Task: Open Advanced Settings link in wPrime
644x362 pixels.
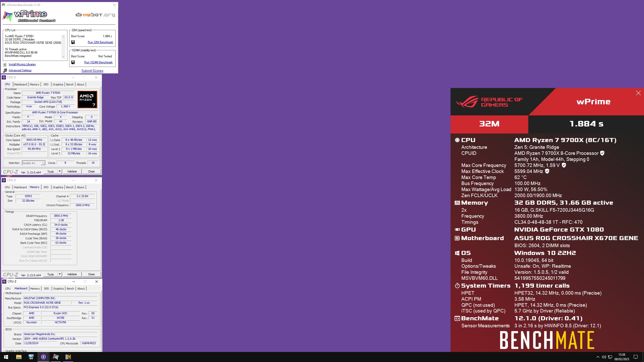Action: pyautogui.click(x=20, y=70)
